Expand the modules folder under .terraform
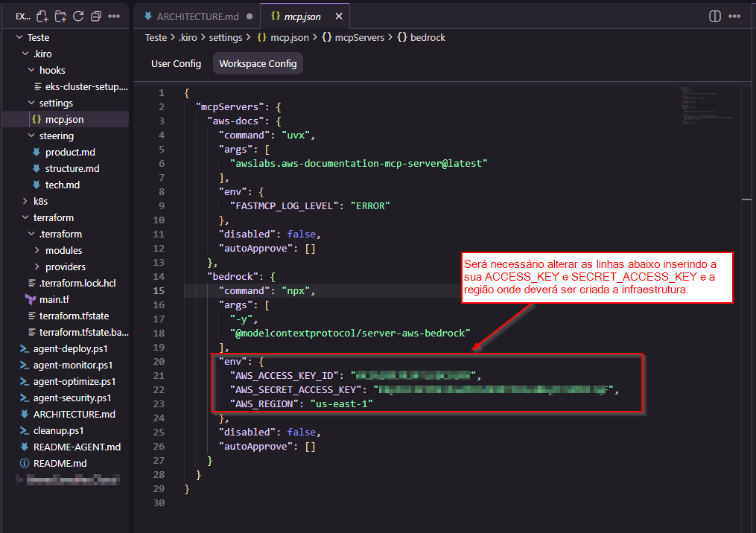756x533 pixels. click(x=63, y=250)
